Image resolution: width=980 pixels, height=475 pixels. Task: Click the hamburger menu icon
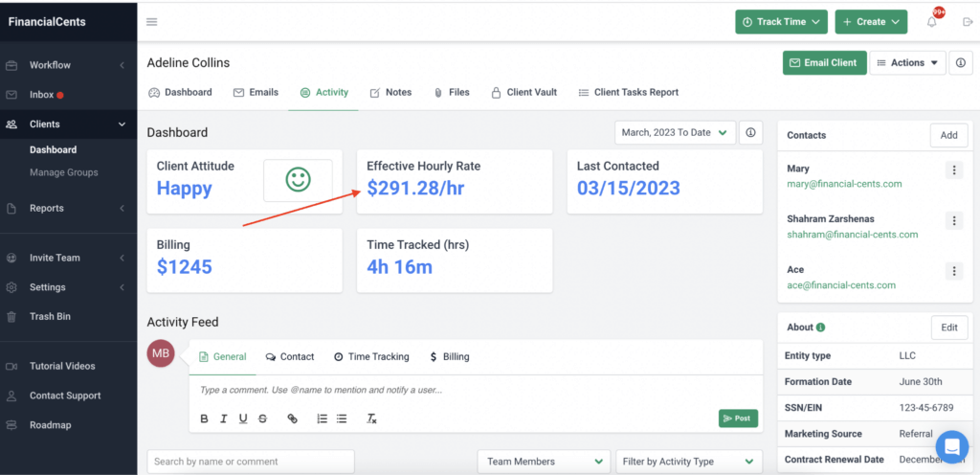[x=152, y=22]
